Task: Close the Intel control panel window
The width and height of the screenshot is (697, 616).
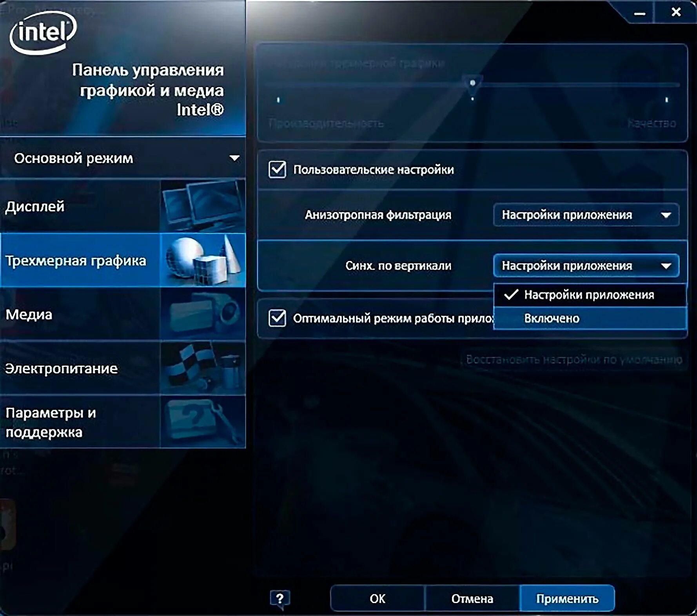Action: click(x=676, y=12)
